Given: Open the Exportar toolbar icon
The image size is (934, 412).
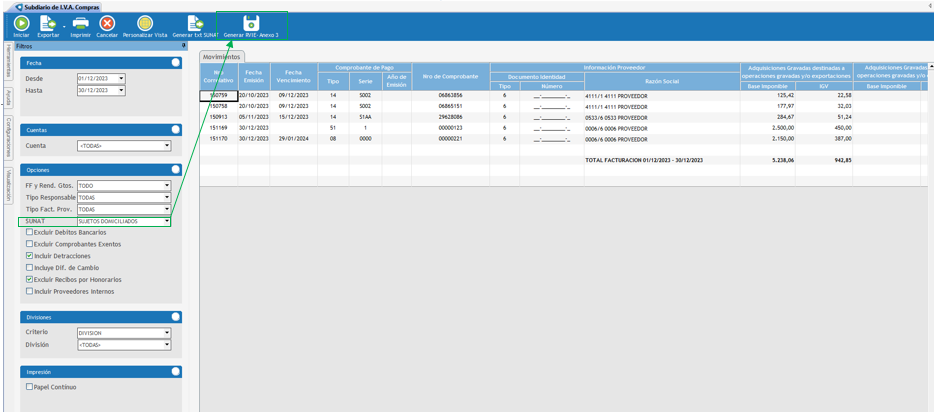Looking at the screenshot, I should coord(47,23).
